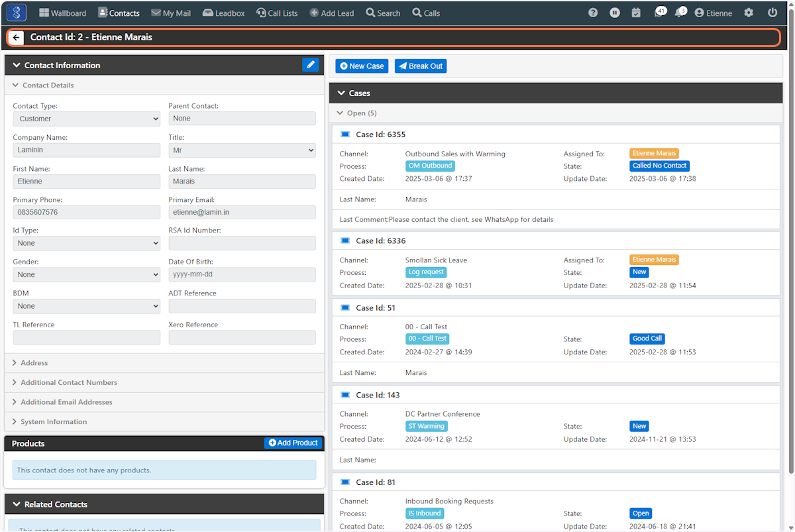
Task: Click envelope icon of Case Id 6336
Action: pyautogui.click(x=344, y=240)
